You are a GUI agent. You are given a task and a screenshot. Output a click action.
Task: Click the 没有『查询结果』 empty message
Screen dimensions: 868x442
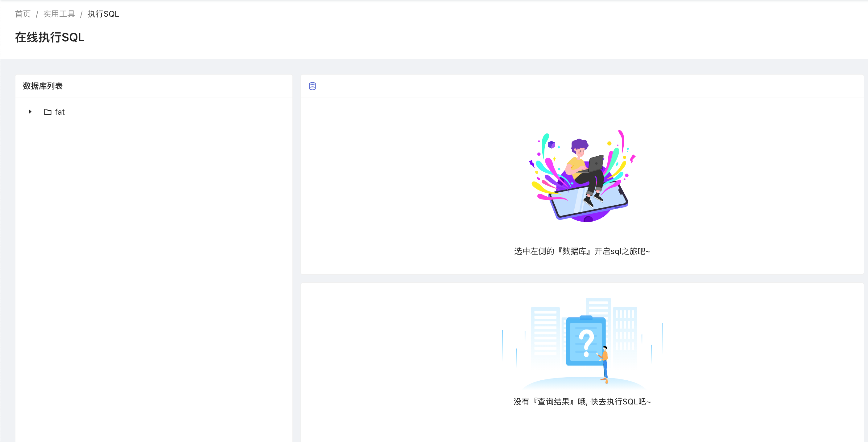[582, 402]
